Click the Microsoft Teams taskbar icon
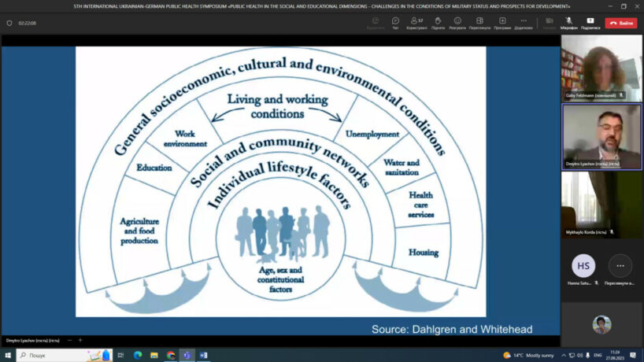The width and height of the screenshot is (644, 362). click(x=187, y=355)
